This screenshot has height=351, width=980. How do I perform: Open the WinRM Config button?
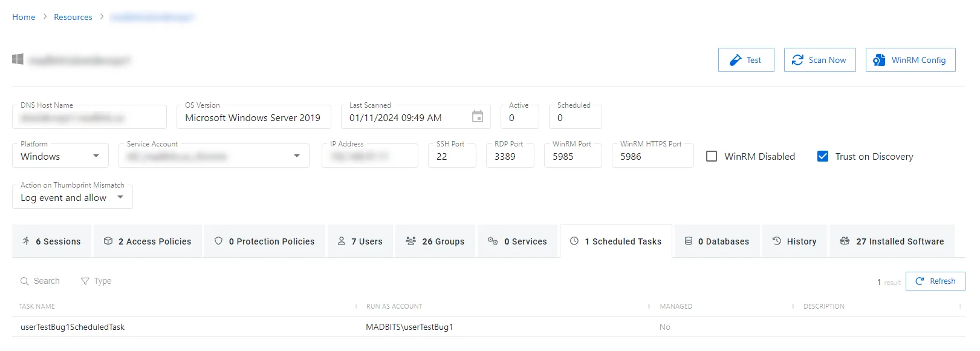point(910,60)
